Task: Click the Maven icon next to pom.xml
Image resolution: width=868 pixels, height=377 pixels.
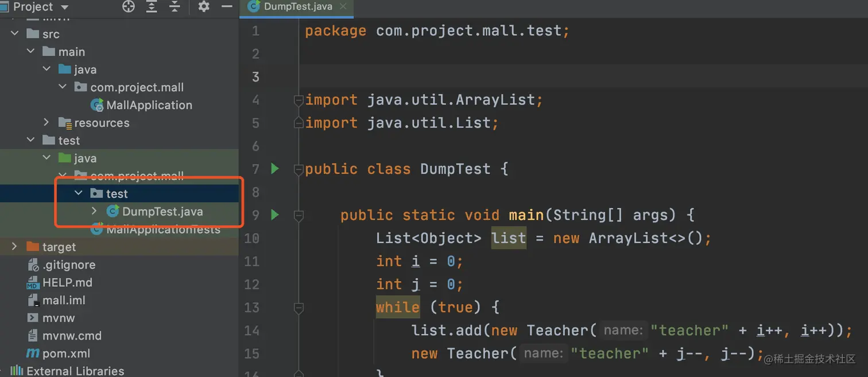Action: (33, 353)
